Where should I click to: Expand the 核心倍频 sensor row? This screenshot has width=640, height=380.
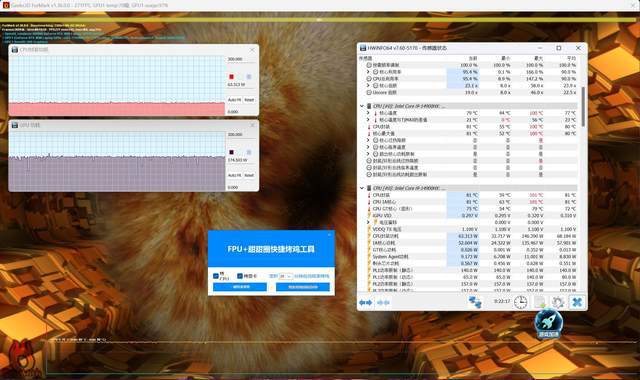[x=368, y=86]
